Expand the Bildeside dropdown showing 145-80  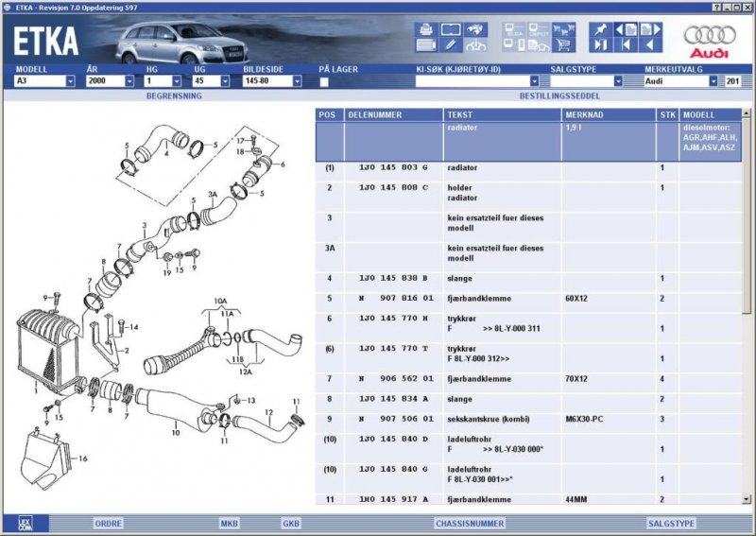click(x=297, y=81)
